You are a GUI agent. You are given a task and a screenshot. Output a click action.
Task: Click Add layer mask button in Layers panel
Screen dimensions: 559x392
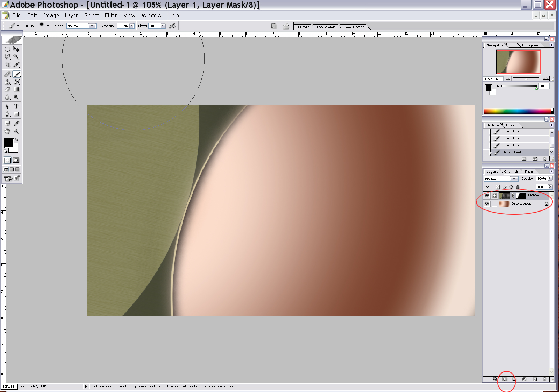[504, 379]
